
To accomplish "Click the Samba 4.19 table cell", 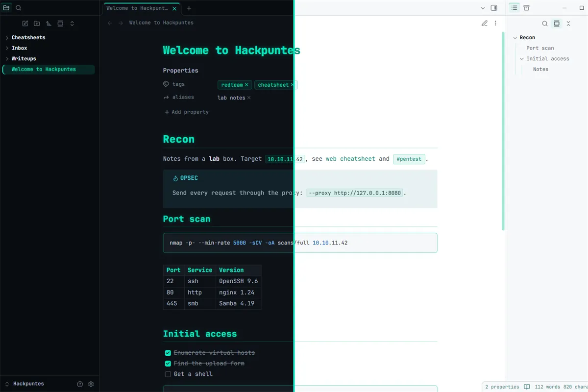I will (x=238, y=304).
